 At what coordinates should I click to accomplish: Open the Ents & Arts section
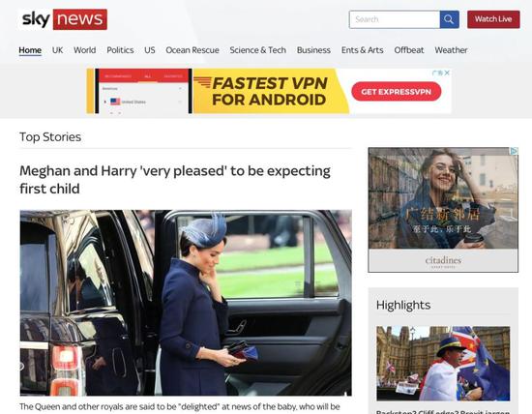(363, 50)
